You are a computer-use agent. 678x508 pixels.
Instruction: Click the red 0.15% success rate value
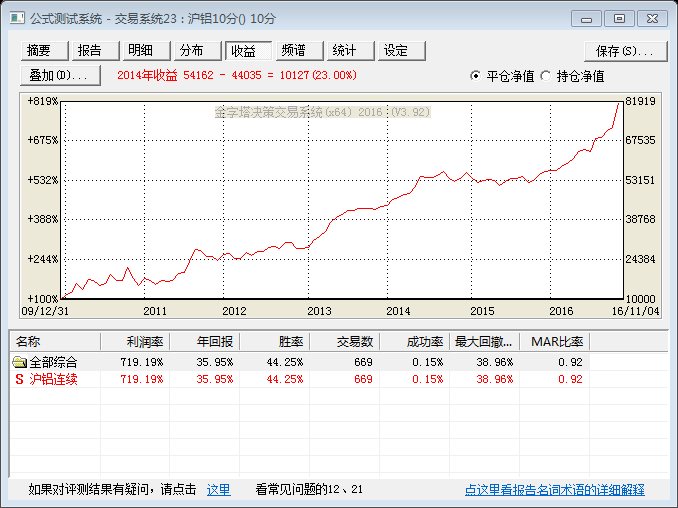pos(428,379)
